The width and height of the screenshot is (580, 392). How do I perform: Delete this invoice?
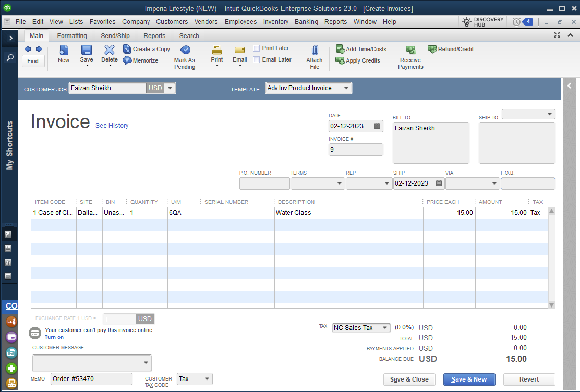pos(110,53)
